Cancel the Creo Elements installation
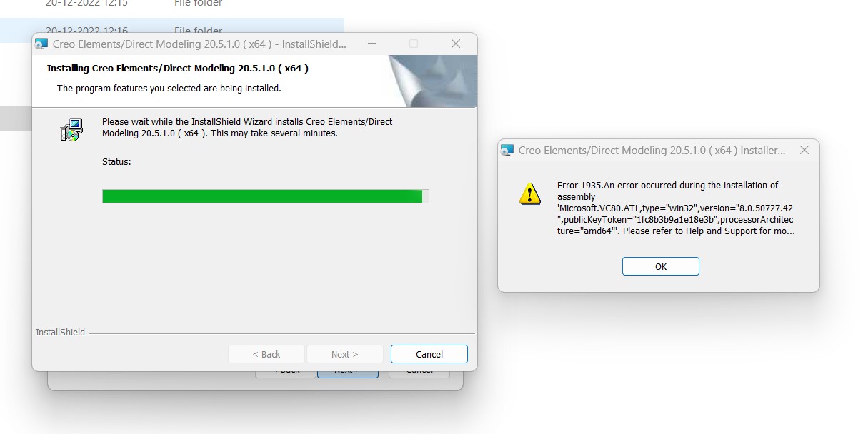The height and width of the screenshot is (434, 868). point(429,354)
